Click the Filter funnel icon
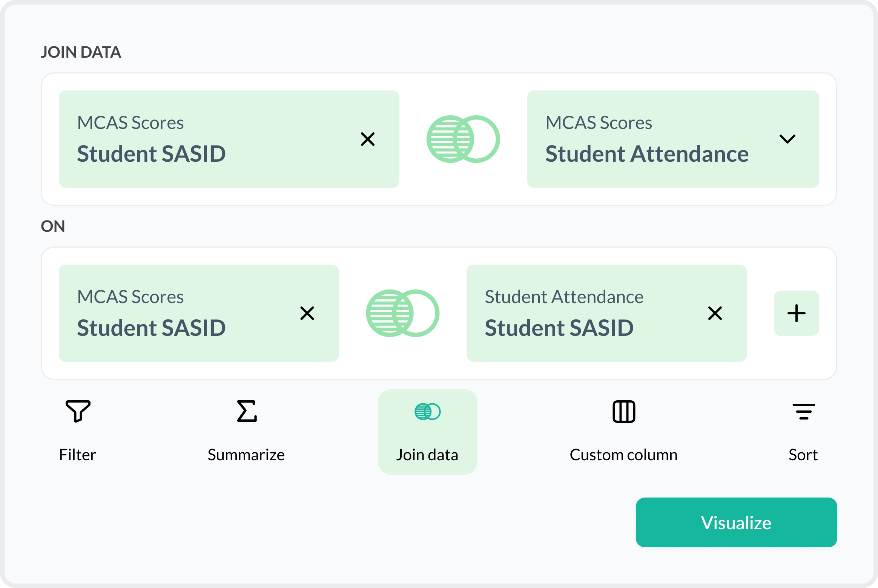878x588 pixels. click(78, 411)
